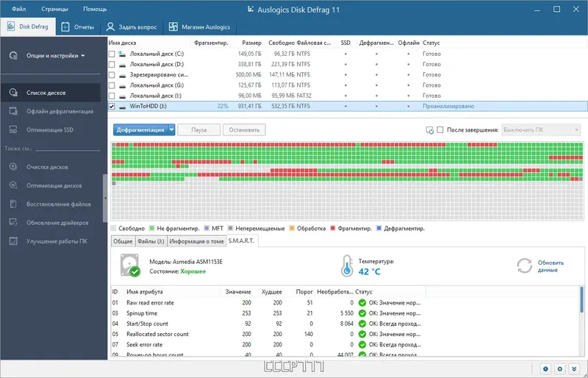588x378 pixels.
Task: Enable После завершения checkbox
Action: point(440,130)
